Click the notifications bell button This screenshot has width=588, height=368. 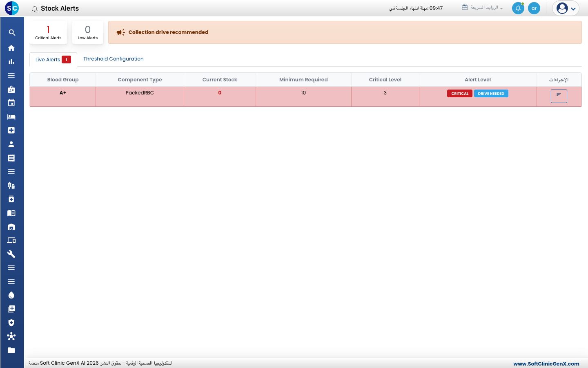(518, 8)
